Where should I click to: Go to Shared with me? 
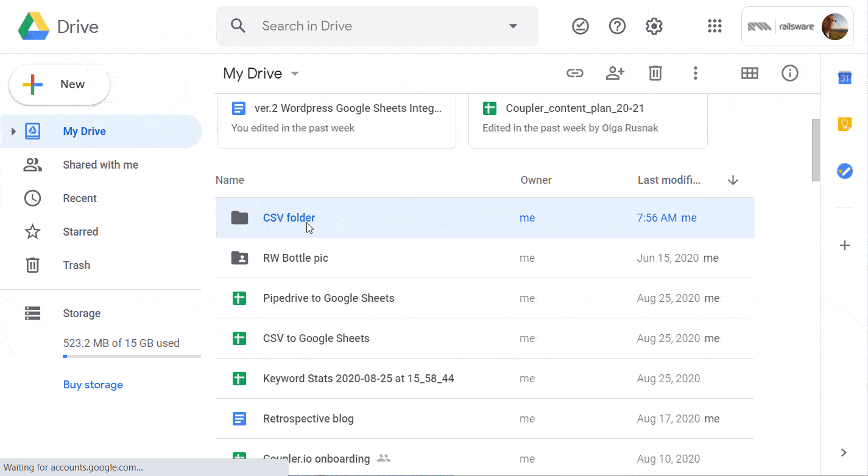[x=100, y=165]
